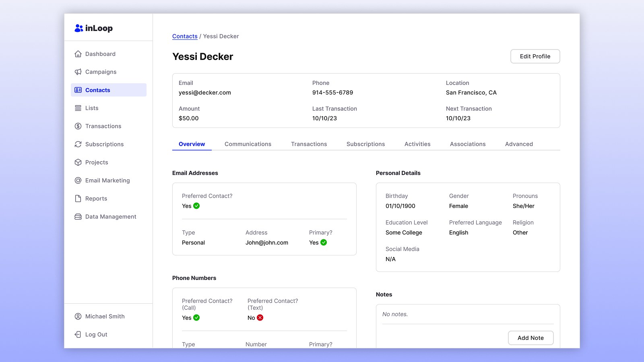Click the Lists stacked-lines icon
Image resolution: width=644 pixels, height=362 pixels.
[x=78, y=108]
